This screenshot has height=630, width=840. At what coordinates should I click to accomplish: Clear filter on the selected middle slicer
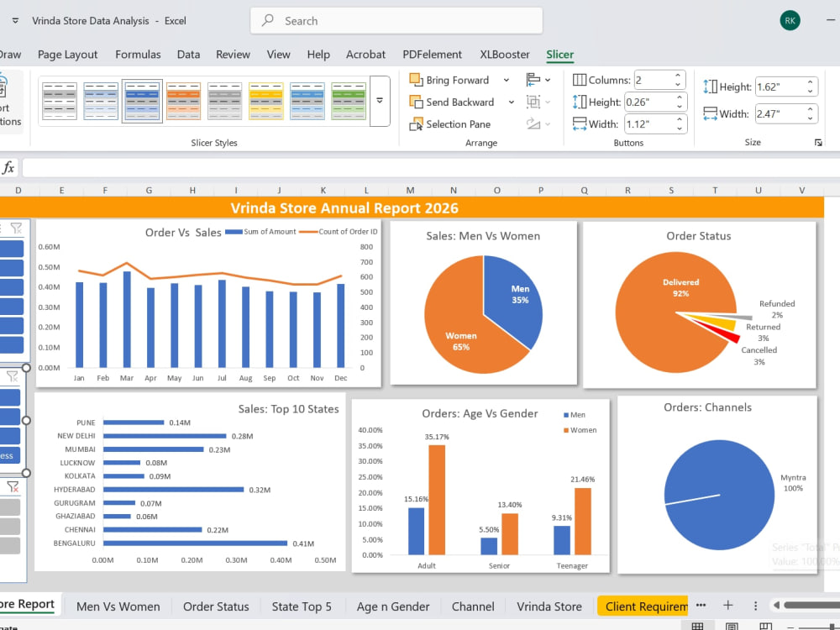[x=12, y=377]
